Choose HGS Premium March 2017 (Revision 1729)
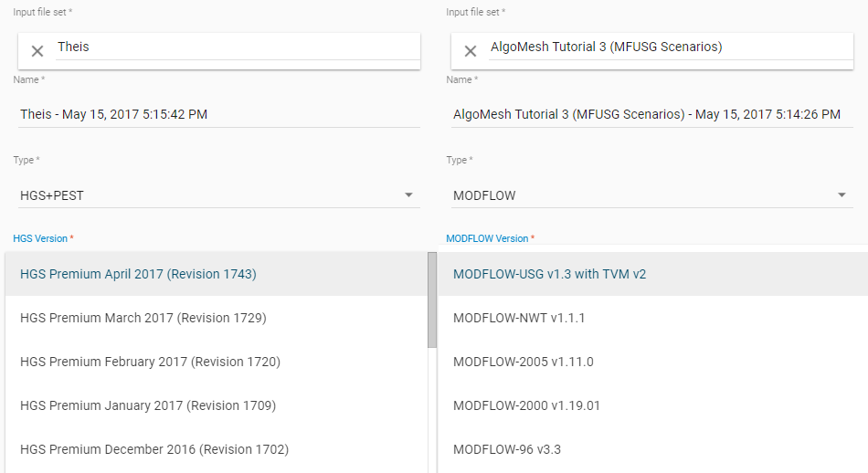 click(217, 318)
